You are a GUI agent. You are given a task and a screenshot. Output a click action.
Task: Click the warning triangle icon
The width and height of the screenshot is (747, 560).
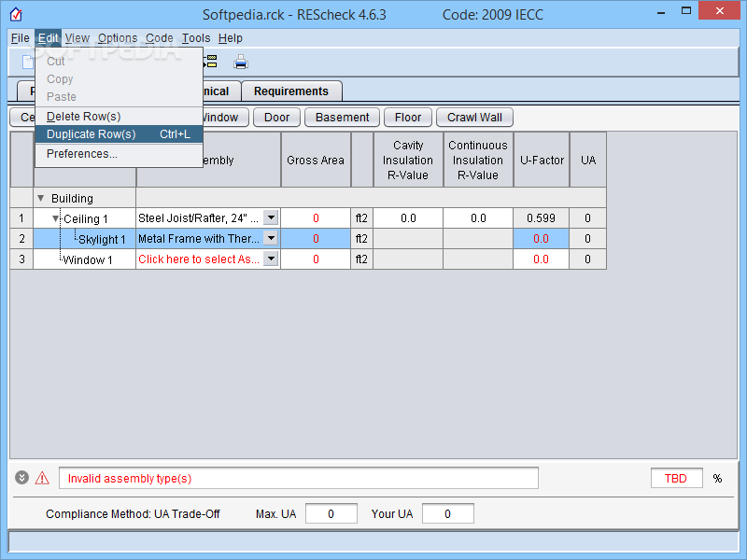coord(42,478)
